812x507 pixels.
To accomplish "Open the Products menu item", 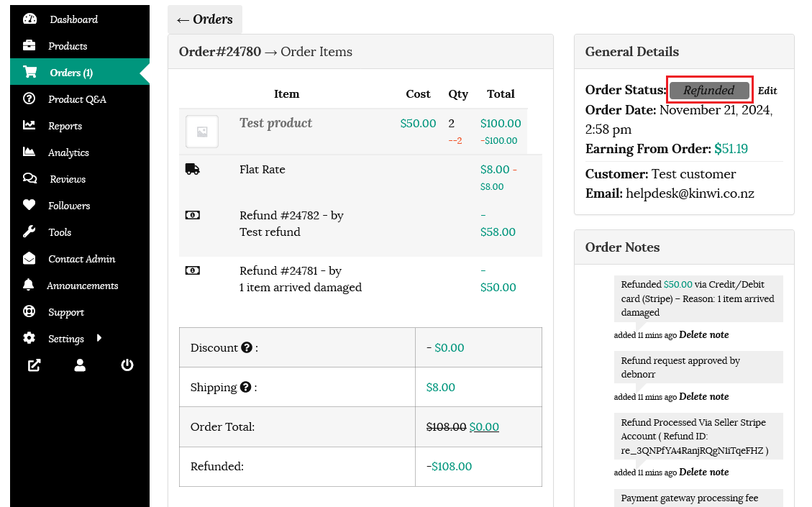I will click(x=68, y=46).
